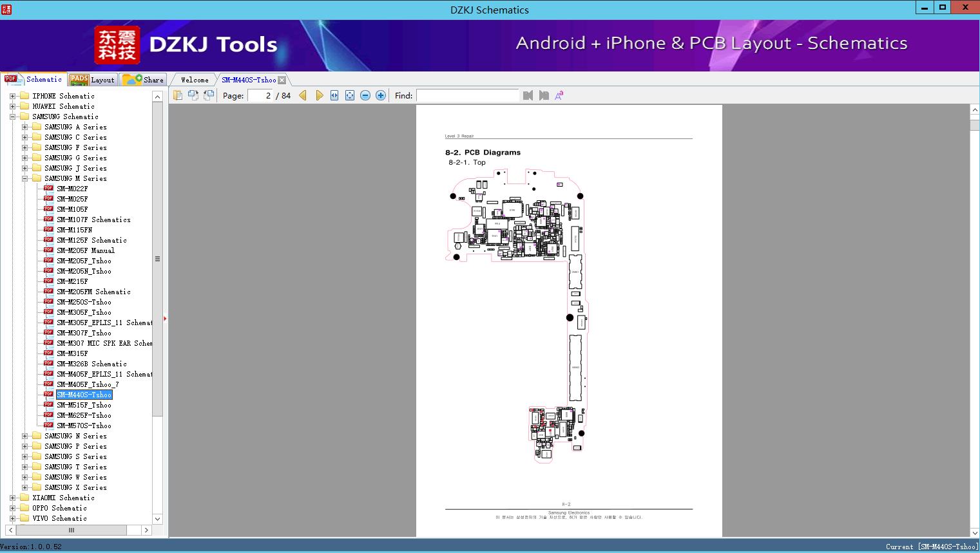Click the Find text input field
980x553 pixels.
[467, 95]
